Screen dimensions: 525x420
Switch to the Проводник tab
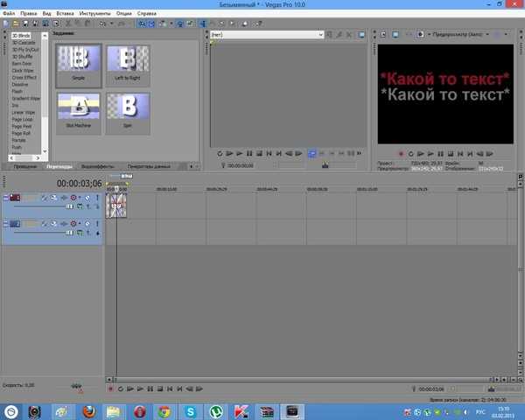25,166
